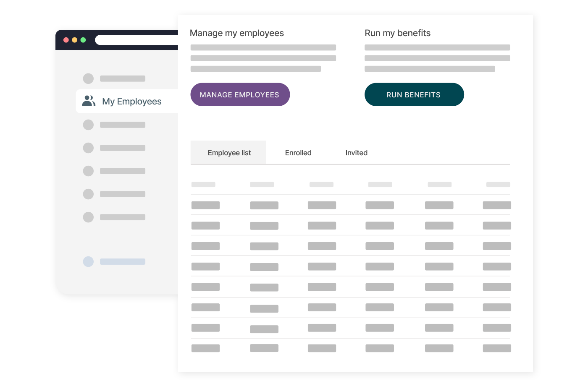Click the gray circle icon above My Employees
This screenshot has width=588, height=386.
88,78
